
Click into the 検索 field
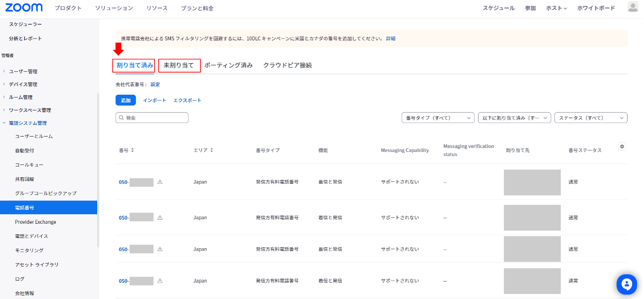(x=152, y=118)
